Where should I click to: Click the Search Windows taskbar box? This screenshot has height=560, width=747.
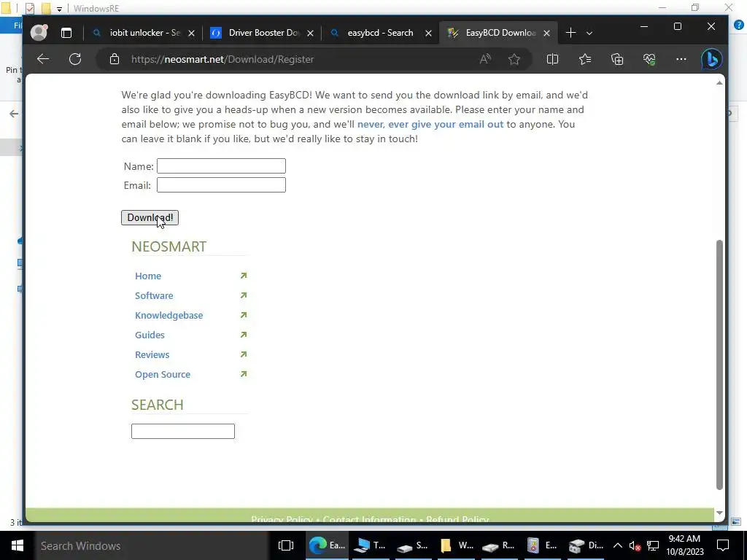152,545
